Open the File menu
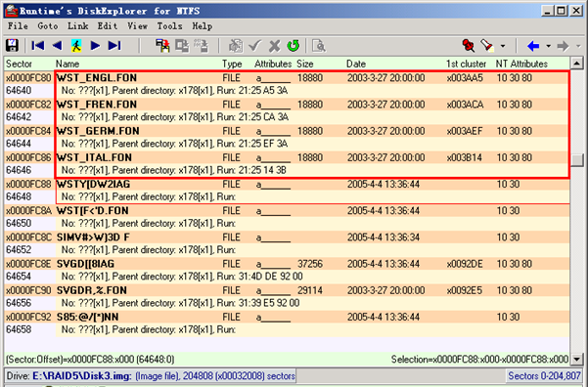588x387 pixels. [18, 26]
